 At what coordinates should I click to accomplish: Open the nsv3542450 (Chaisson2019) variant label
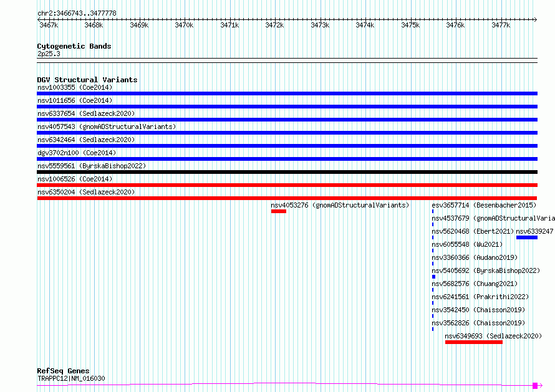[x=478, y=310]
